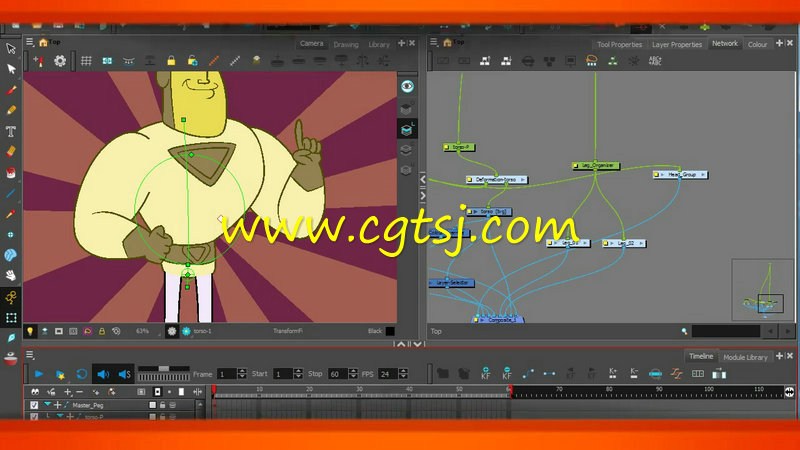Uncheck the torso-P layer checkbox

[34, 416]
